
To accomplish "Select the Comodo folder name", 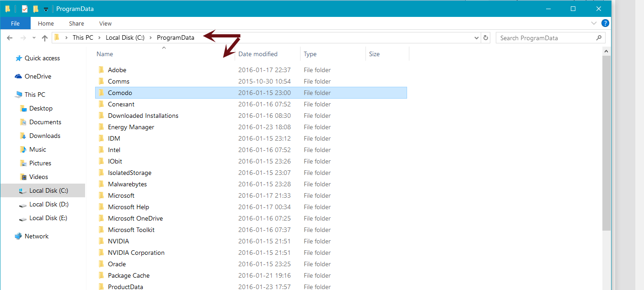I will pyautogui.click(x=120, y=93).
